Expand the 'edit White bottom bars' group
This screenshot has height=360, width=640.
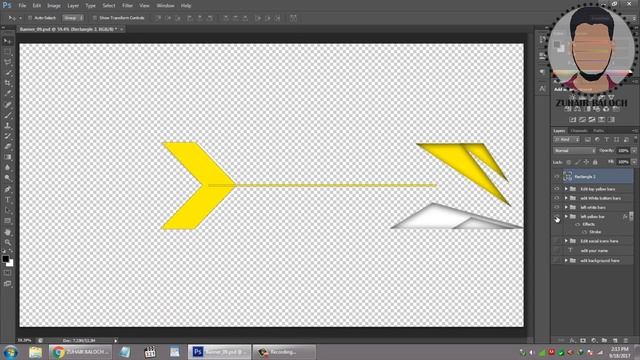pyautogui.click(x=566, y=198)
